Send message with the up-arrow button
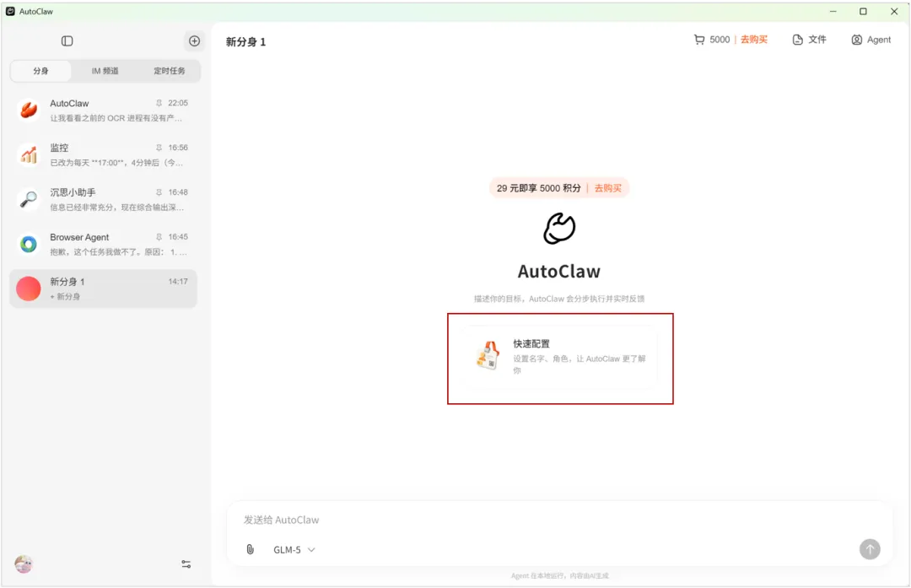Screen dimensions: 911x588 (870, 549)
